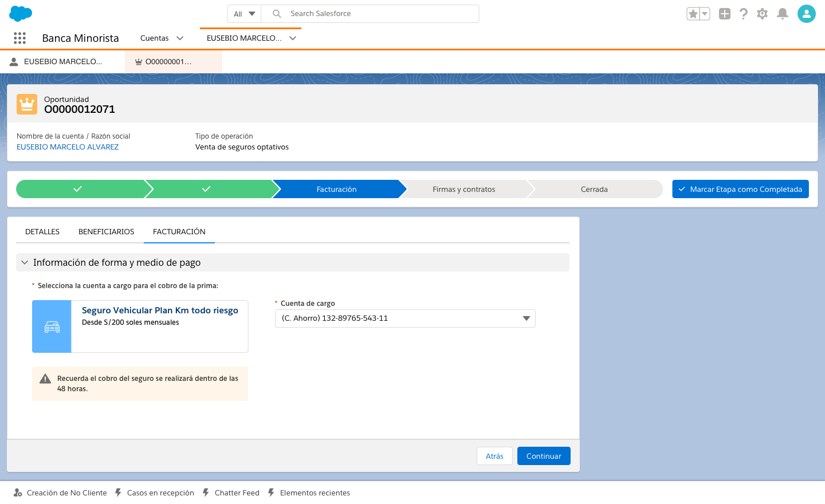Open the All search scope dropdown
The height and width of the screenshot is (504, 825).
tap(245, 14)
